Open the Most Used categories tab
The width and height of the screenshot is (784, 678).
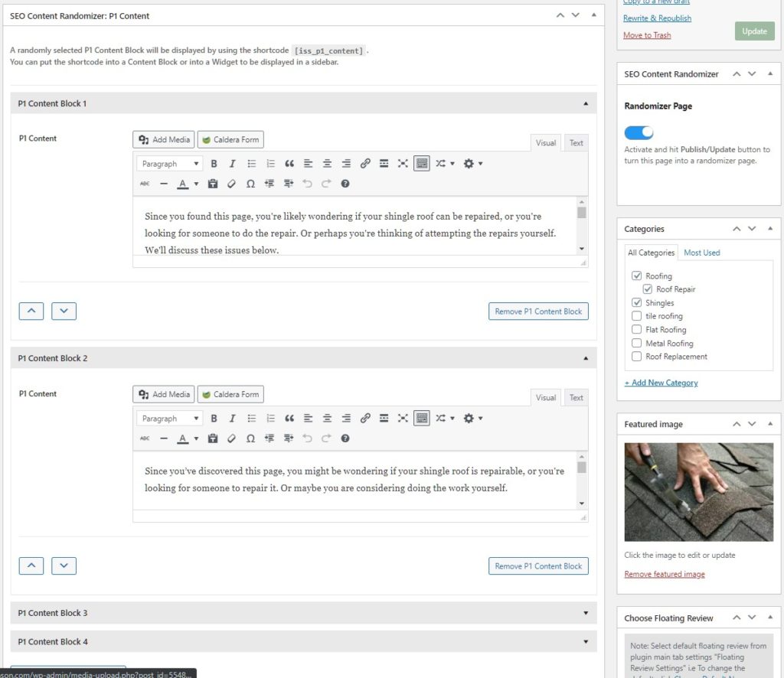tap(701, 253)
